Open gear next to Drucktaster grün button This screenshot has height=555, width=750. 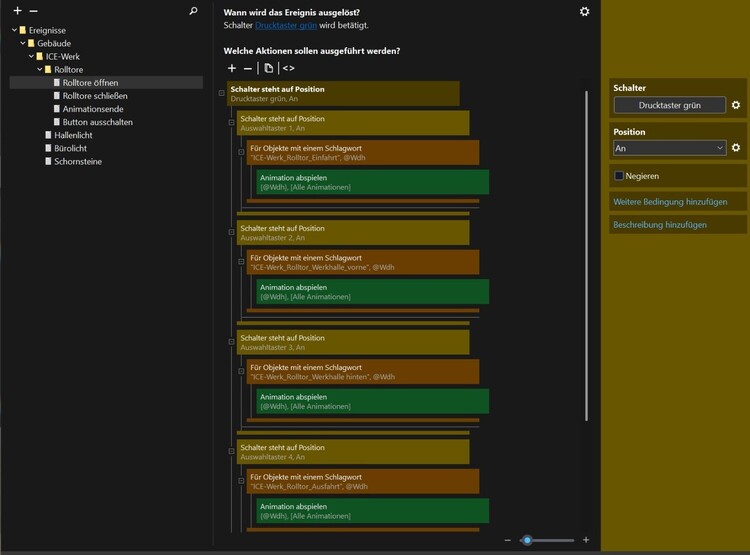click(736, 105)
